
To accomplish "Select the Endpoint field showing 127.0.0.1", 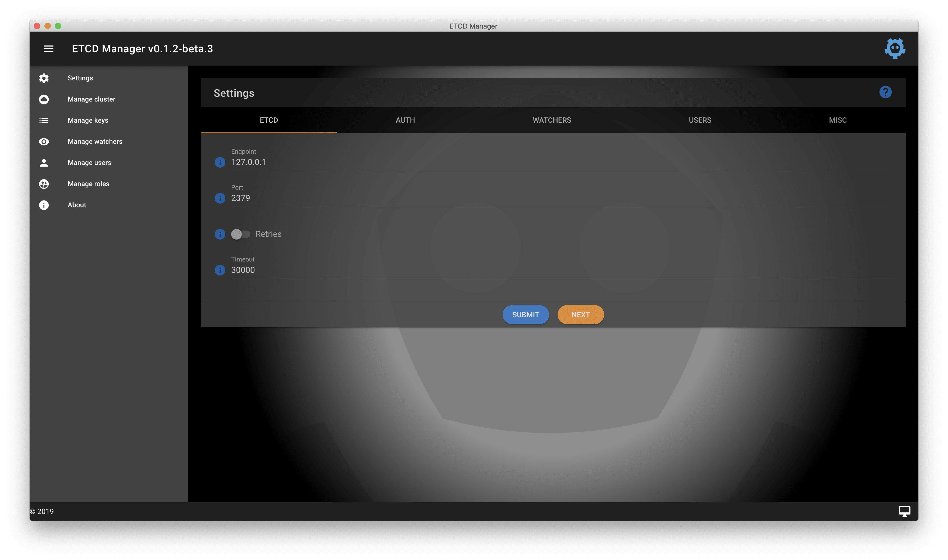I will pyautogui.click(x=453, y=162).
